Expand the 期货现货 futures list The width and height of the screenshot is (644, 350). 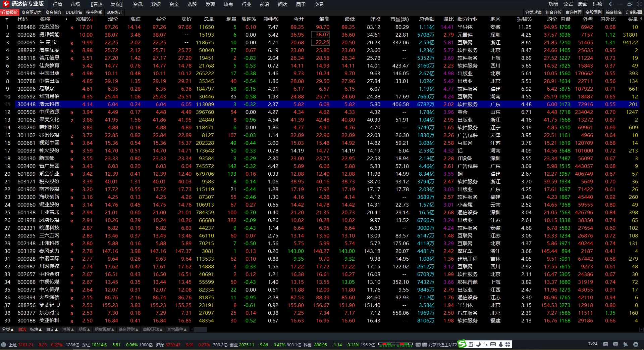click(105, 330)
